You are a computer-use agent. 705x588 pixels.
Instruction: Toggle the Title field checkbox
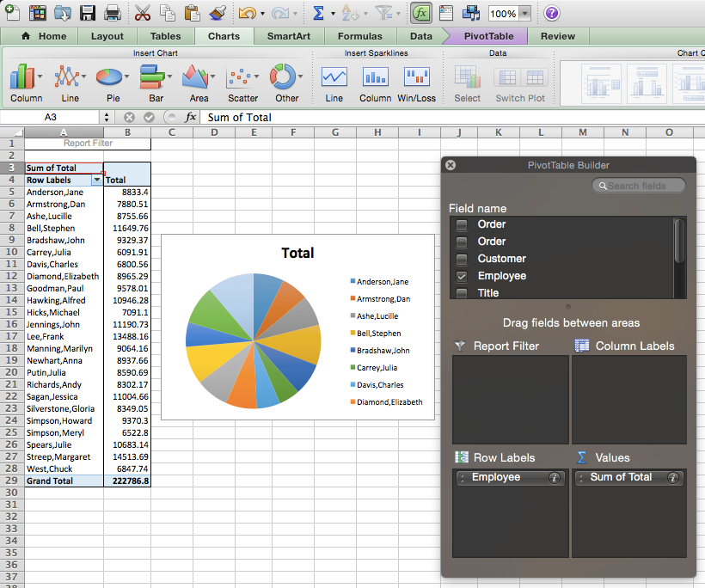click(x=461, y=293)
